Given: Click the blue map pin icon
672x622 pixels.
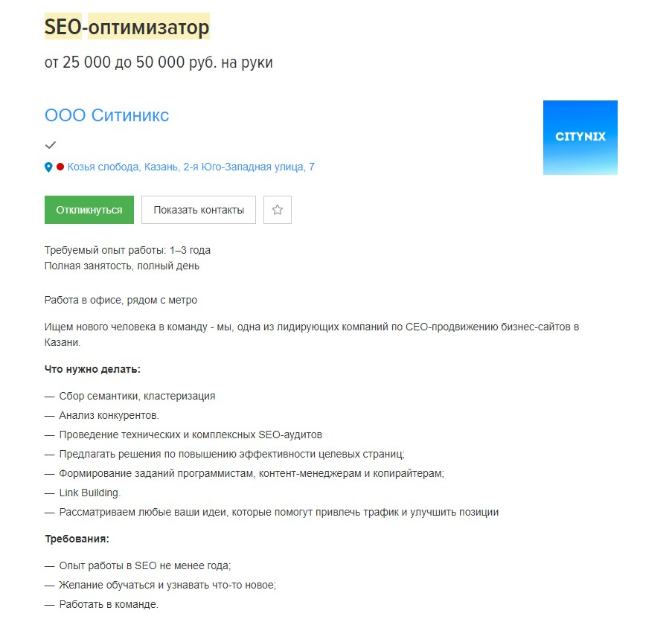Looking at the screenshot, I should tap(48, 167).
